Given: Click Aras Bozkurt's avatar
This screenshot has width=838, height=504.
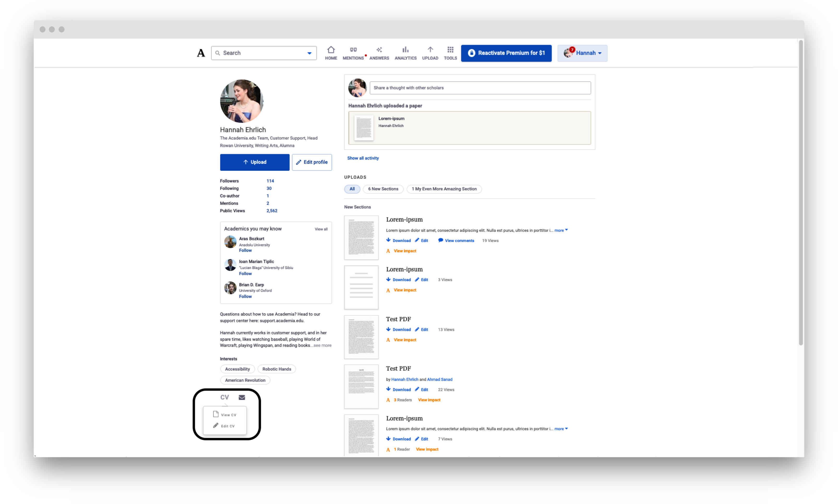Looking at the screenshot, I should coord(230,242).
